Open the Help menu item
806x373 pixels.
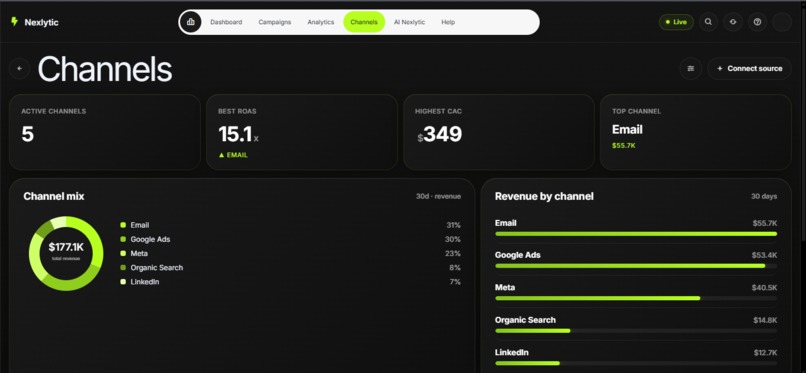point(448,22)
